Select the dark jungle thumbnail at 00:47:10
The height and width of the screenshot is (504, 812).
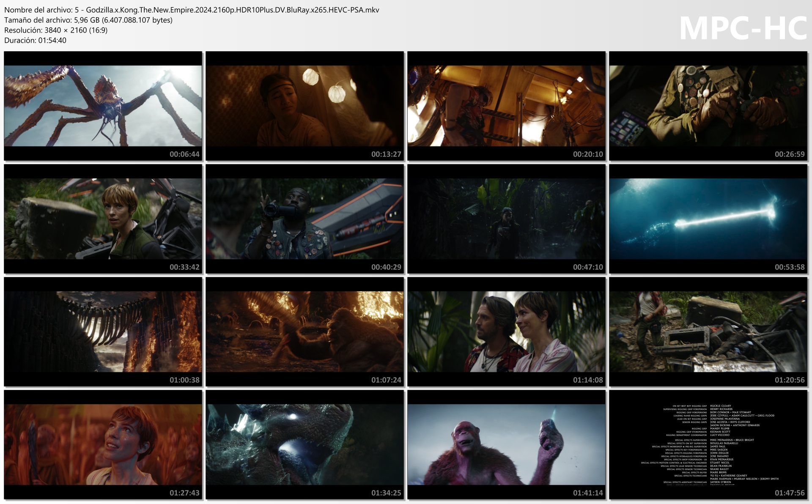(507, 219)
